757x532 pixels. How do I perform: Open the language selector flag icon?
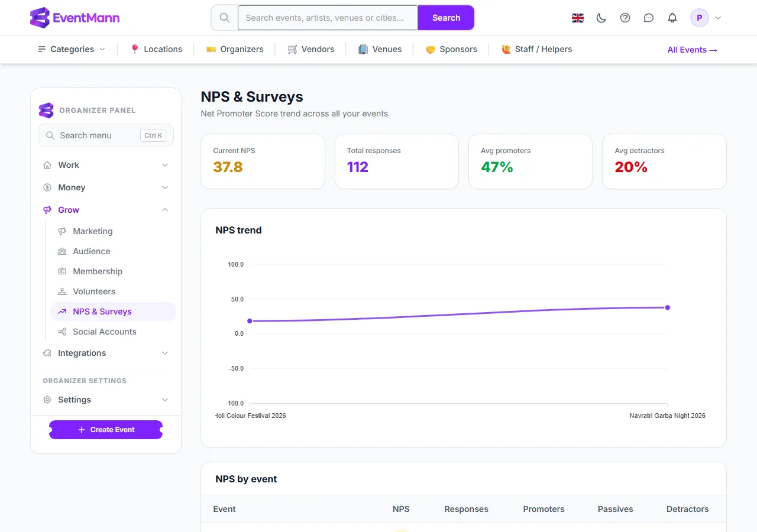(x=578, y=18)
